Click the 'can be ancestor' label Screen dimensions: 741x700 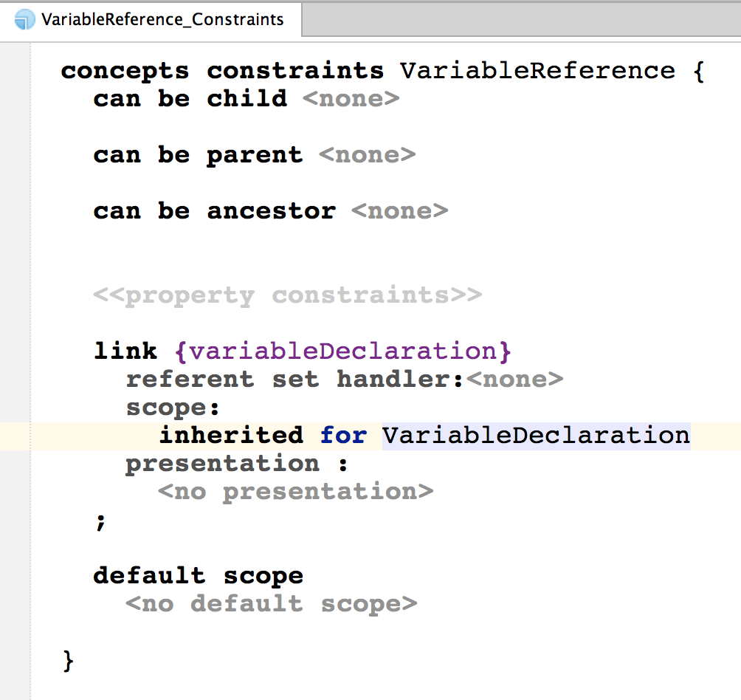point(214,211)
